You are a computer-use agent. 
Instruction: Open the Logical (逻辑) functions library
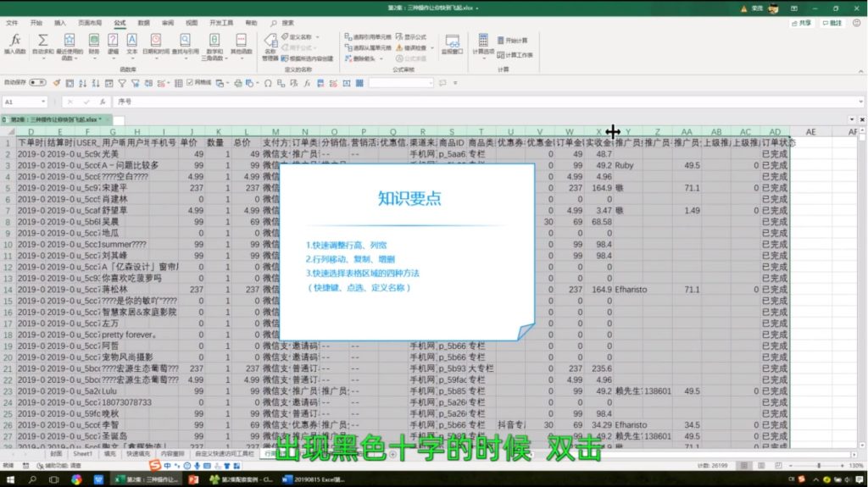[114, 44]
